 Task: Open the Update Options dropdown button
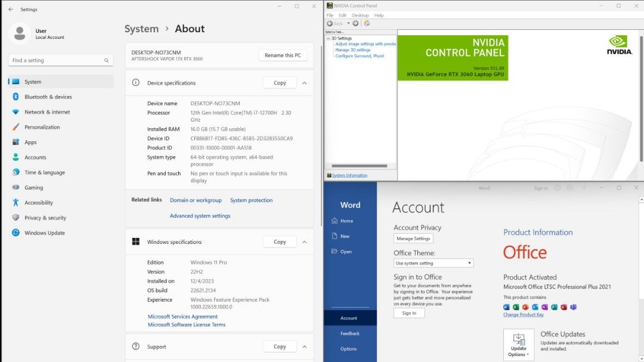coord(519,345)
